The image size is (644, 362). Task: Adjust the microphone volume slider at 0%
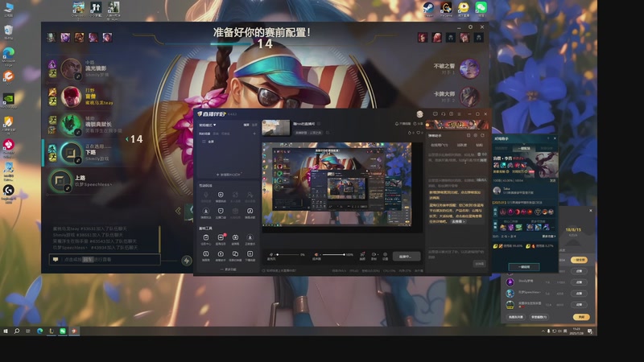(x=290, y=254)
